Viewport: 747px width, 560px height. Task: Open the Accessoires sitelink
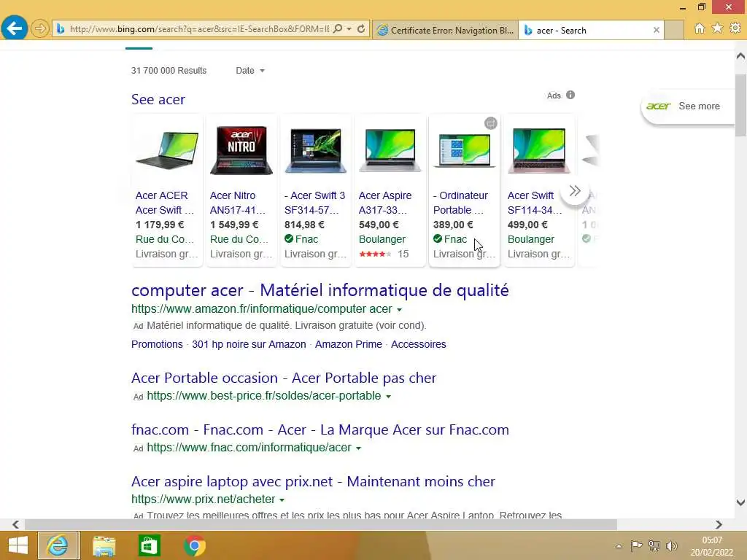(x=418, y=344)
